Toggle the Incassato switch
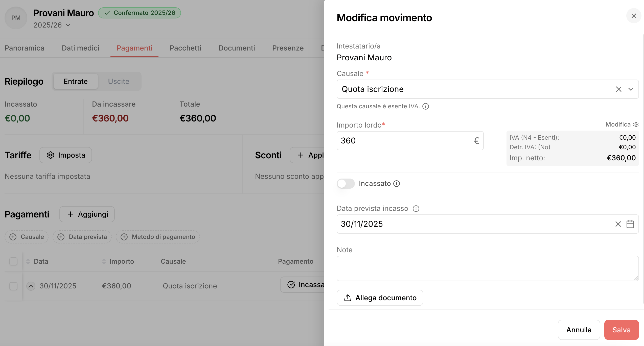 [x=346, y=184]
